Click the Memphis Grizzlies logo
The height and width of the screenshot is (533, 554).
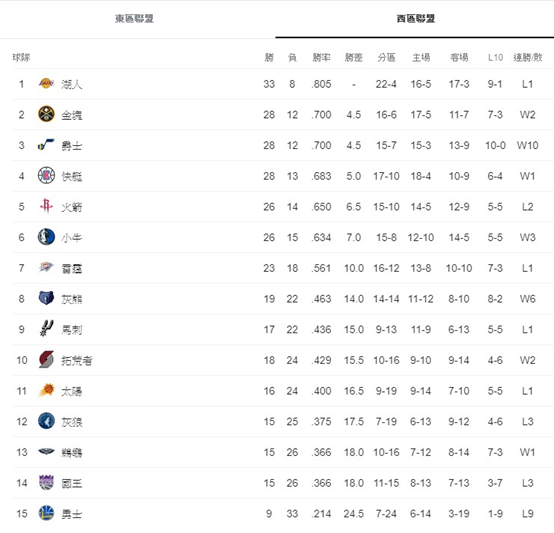coord(46,298)
